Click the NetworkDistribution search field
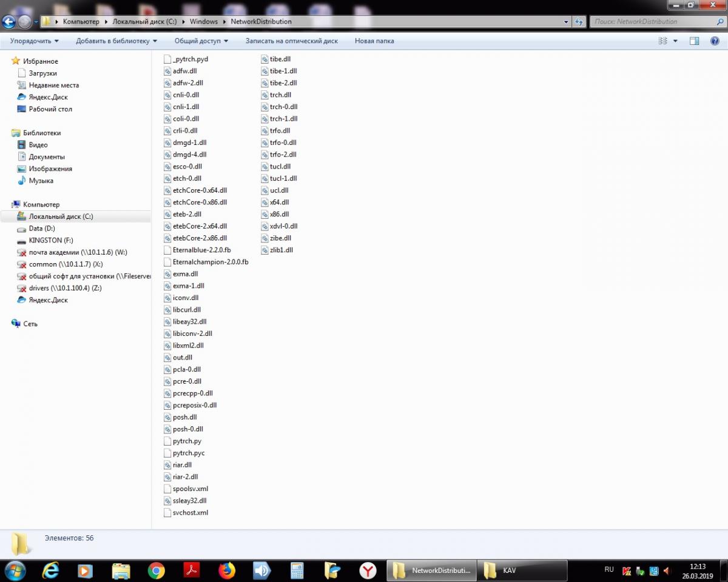This screenshot has height=582, width=728. click(x=652, y=22)
